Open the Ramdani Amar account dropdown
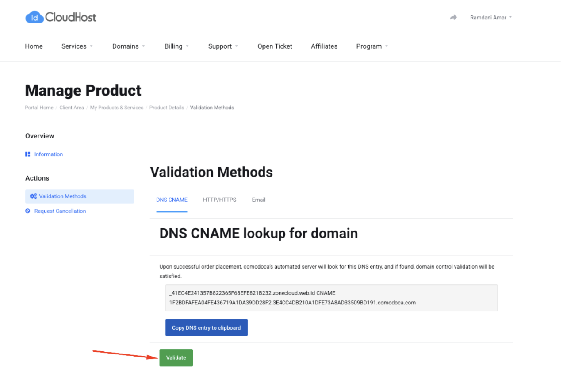567x392 pixels. pyautogui.click(x=491, y=18)
